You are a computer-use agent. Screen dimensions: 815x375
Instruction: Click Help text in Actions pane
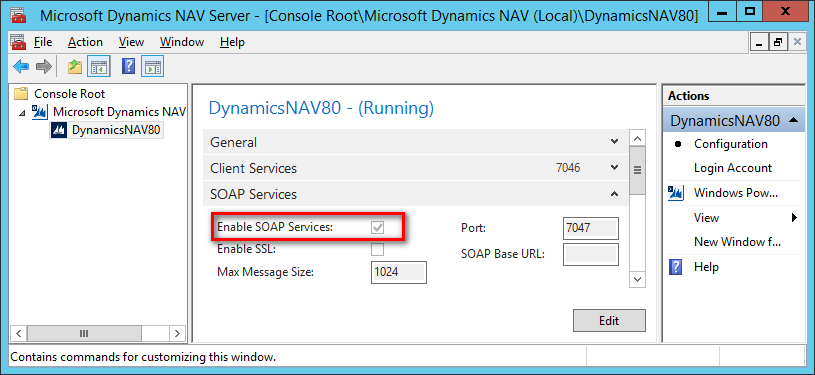(x=706, y=267)
